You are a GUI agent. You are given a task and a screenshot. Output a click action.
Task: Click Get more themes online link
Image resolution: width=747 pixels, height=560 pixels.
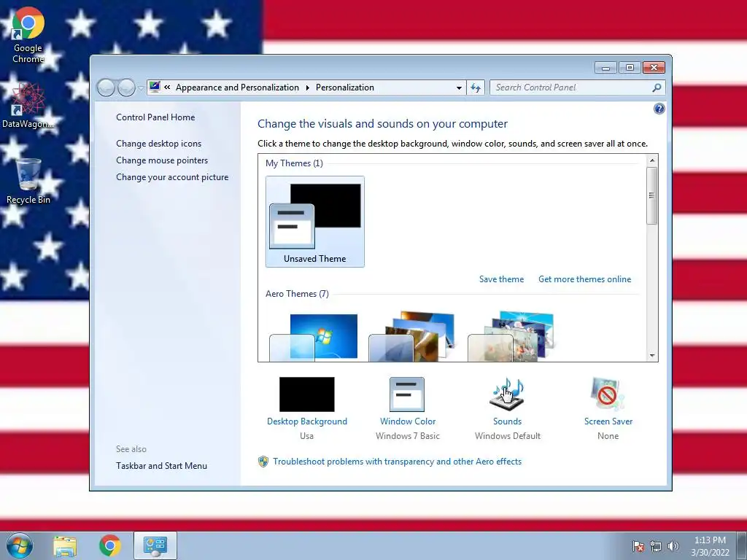[x=584, y=279]
